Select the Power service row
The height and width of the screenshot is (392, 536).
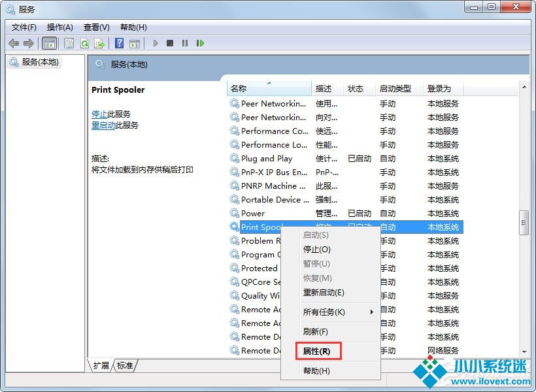[x=345, y=213]
